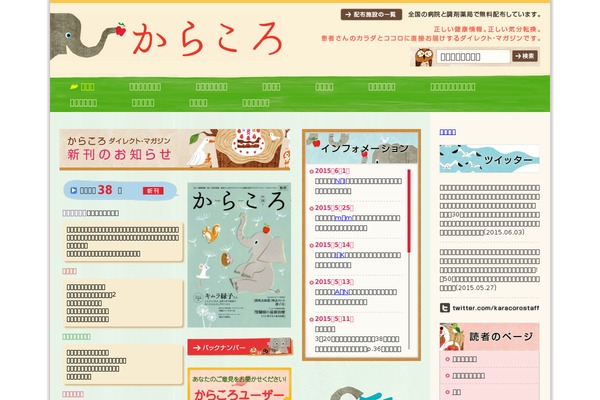Click the 読者のページ section header
600x400 pixels.
coord(489,337)
